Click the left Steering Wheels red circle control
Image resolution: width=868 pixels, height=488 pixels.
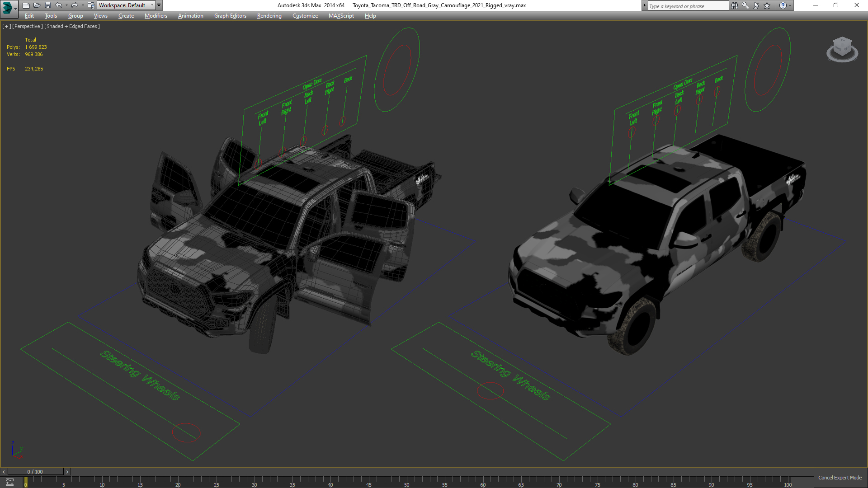click(186, 432)
